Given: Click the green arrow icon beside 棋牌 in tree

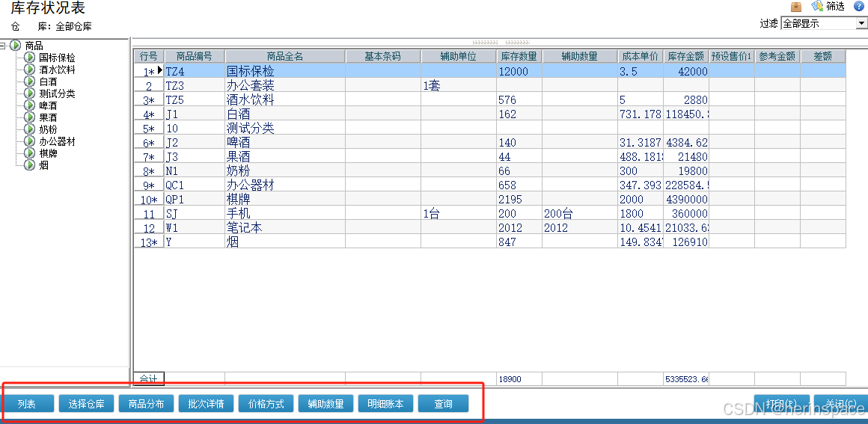Looking at the screenshot, I should coord(29,153).
